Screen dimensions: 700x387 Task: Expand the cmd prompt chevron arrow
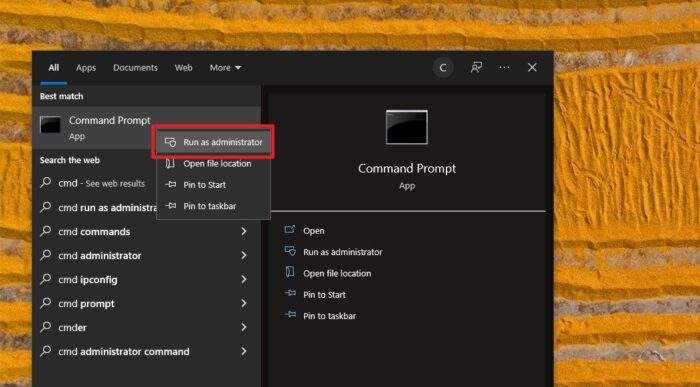(x=244, y=304)
